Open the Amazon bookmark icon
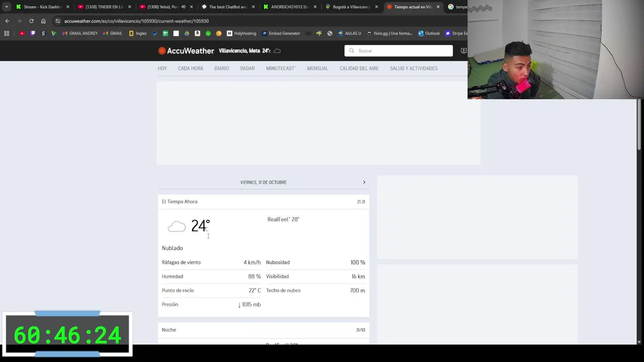This screenshot has width=644, height=362. (197, 33)
